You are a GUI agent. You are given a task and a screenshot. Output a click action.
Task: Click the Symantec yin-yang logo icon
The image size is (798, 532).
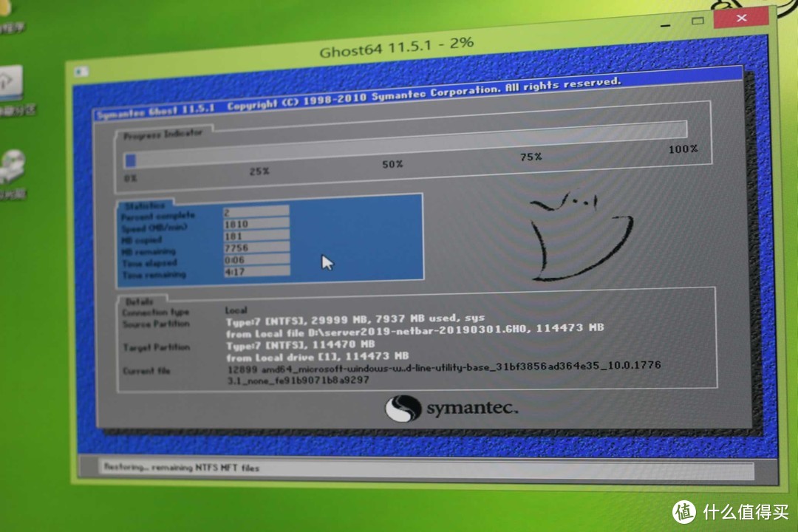(x=403, y=409)
